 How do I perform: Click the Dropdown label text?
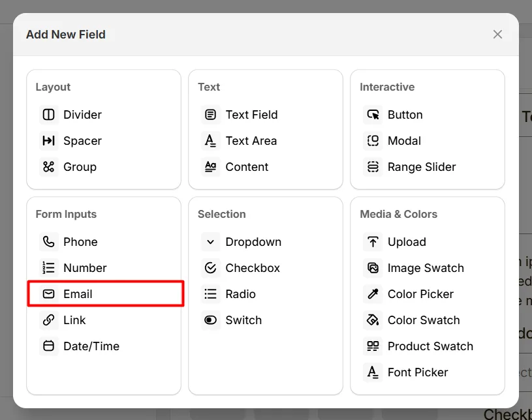[253, 242]
